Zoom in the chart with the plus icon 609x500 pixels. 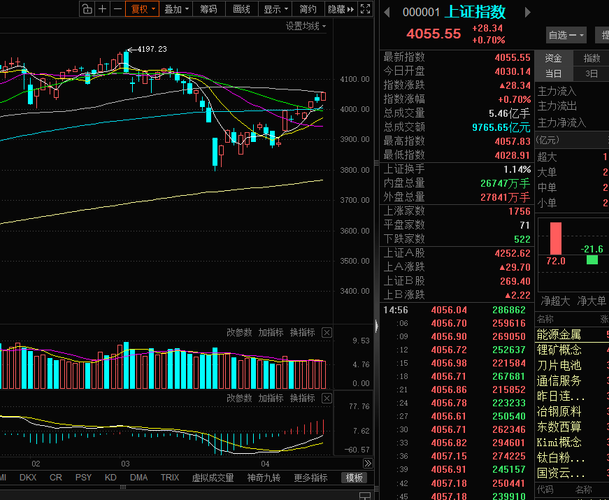coord(102,9)
